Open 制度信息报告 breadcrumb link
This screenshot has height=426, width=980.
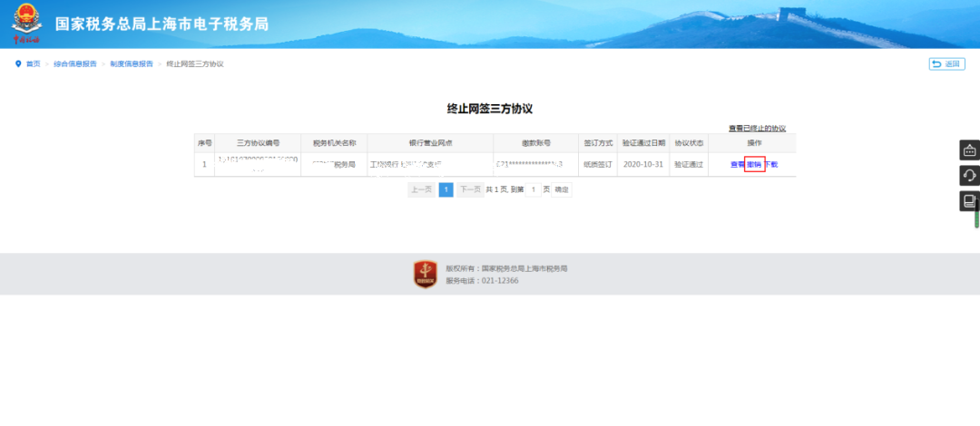click(132, 64)
